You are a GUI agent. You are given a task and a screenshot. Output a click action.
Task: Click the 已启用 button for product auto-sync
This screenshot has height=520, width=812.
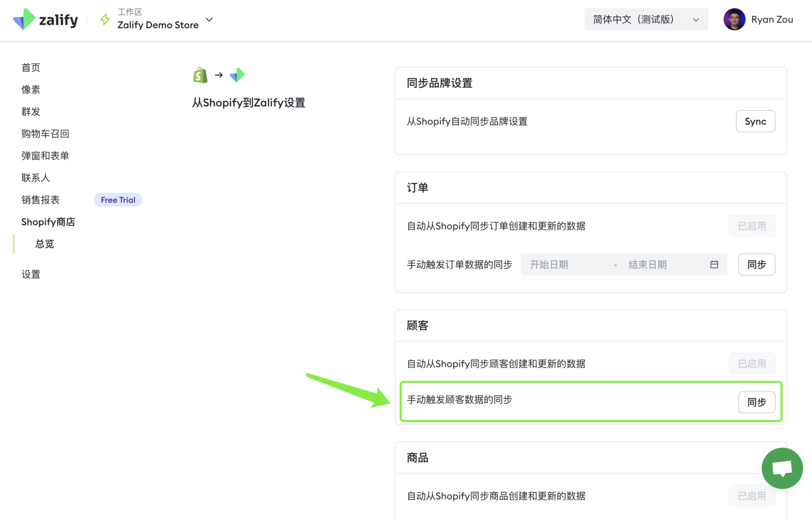[752, 496]
